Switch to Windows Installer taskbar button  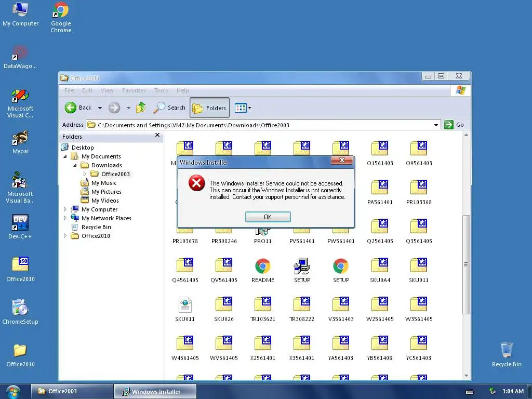click(x=155, y=391)
